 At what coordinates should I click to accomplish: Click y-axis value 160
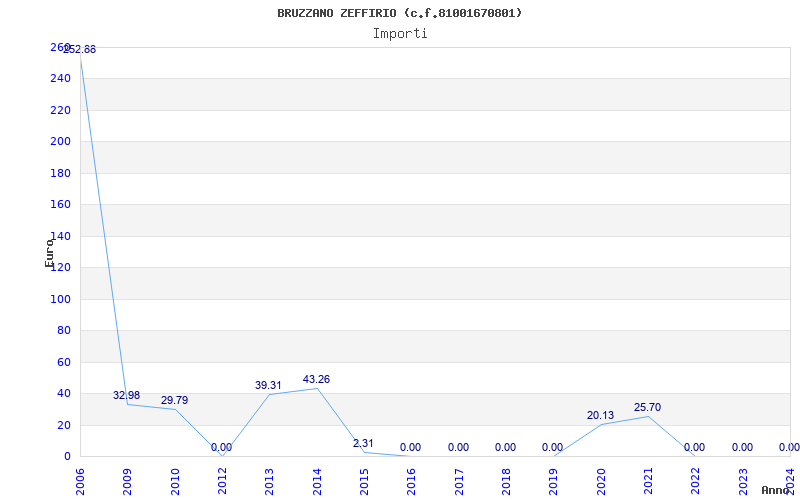click(60, 205)
